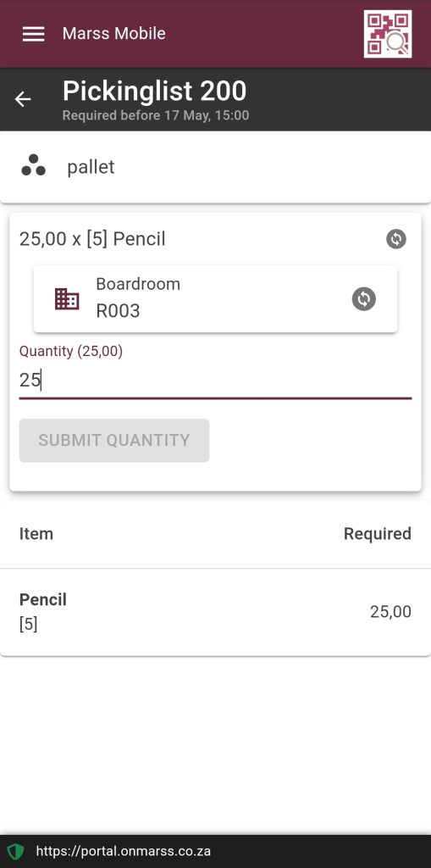
Task: Select the pallet row
Action: (x=215, y=167)
